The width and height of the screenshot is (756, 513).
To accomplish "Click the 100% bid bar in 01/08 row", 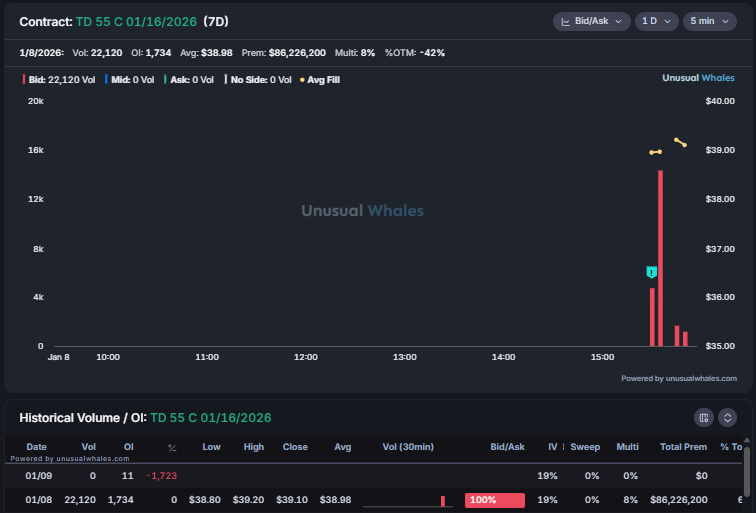I will (495, 500).
